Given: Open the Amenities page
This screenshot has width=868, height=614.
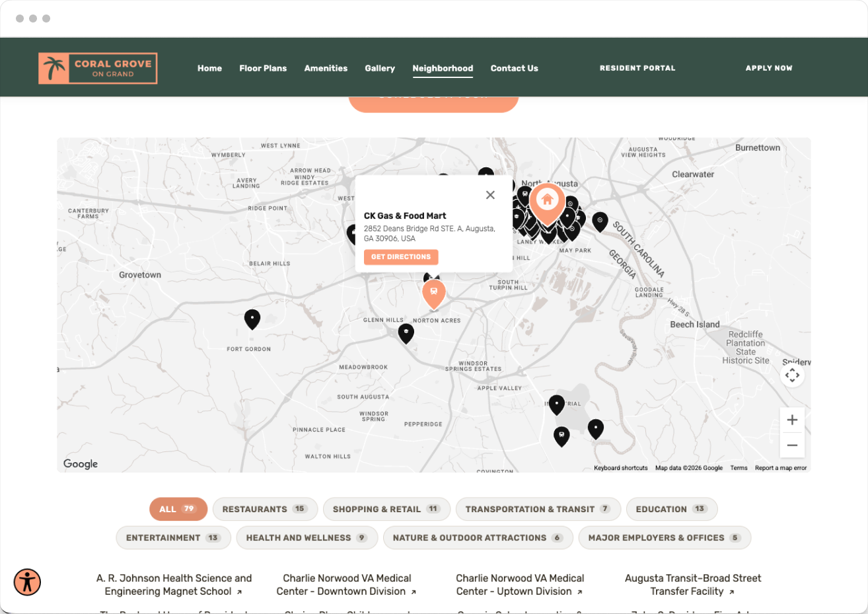Looking at the screenshot, I should pyautogui.click(x=326, y=68).
